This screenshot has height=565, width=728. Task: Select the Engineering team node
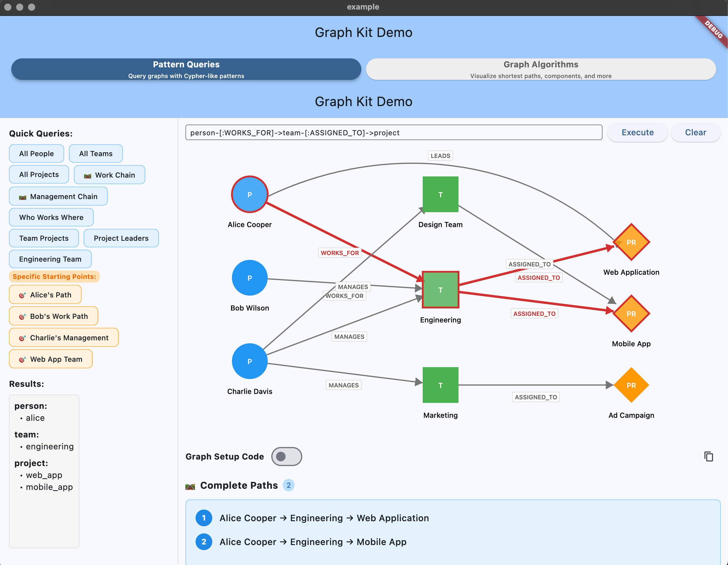[440, 290]
